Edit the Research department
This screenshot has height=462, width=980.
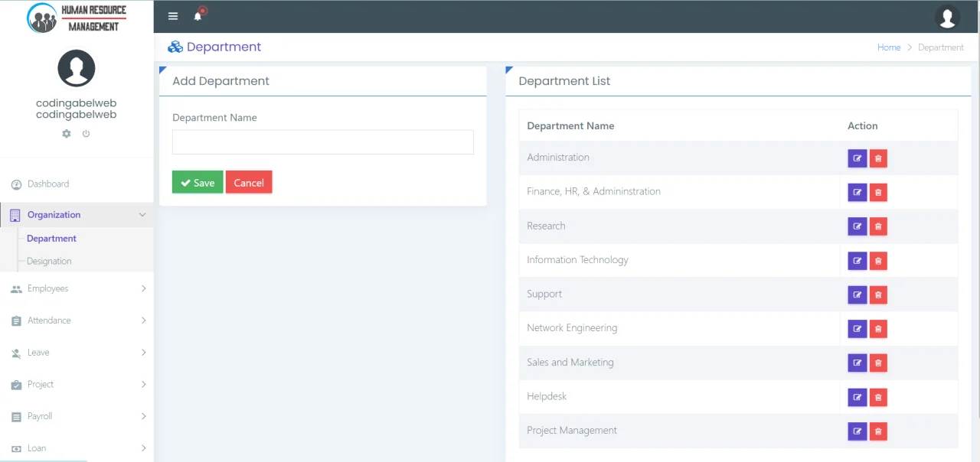coord(857,226)
